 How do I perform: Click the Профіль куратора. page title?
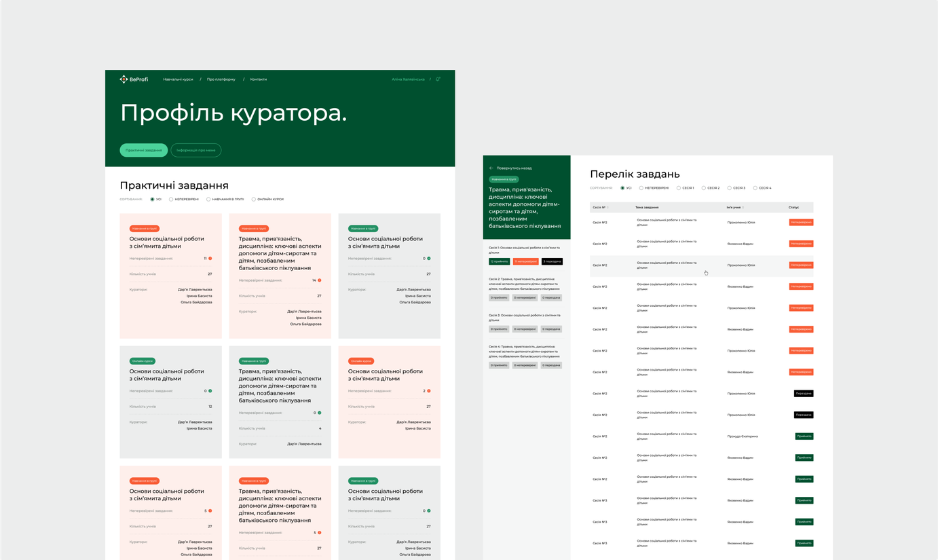point(233,113)
